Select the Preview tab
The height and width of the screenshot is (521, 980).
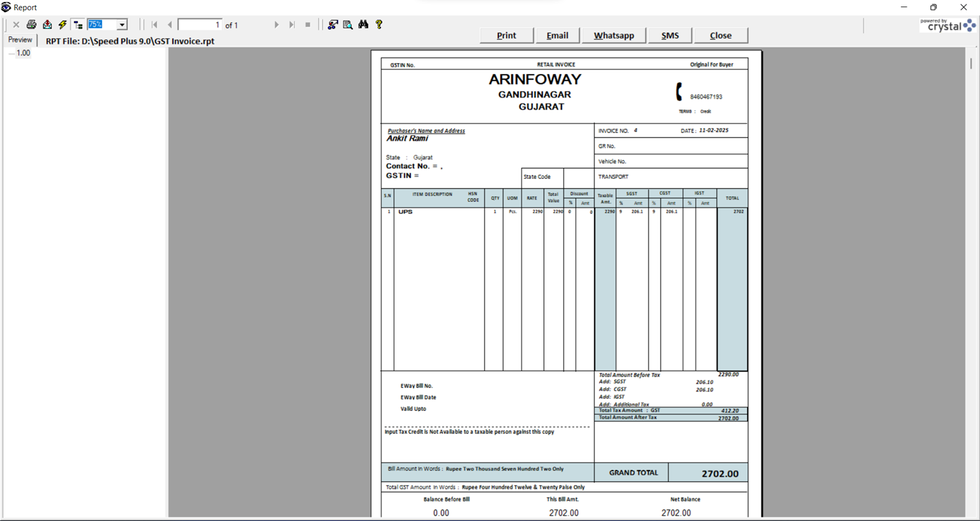coord(20,40)
